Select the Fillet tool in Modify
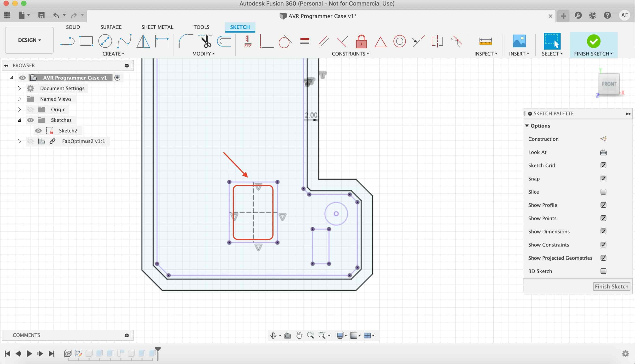635x364 pixels. point(186,41)
